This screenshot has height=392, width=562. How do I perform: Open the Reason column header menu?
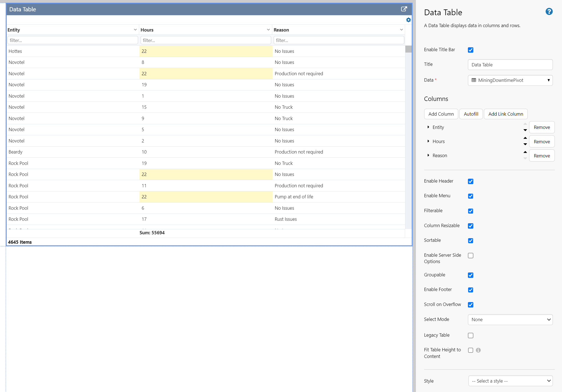[x=401, y=29]
